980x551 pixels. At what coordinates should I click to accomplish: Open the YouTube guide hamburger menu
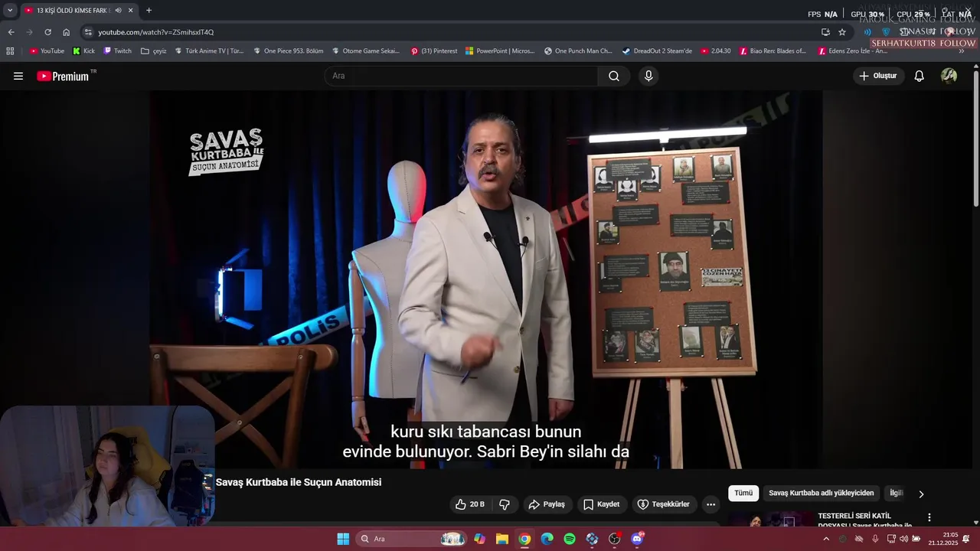tap(18, 76)
